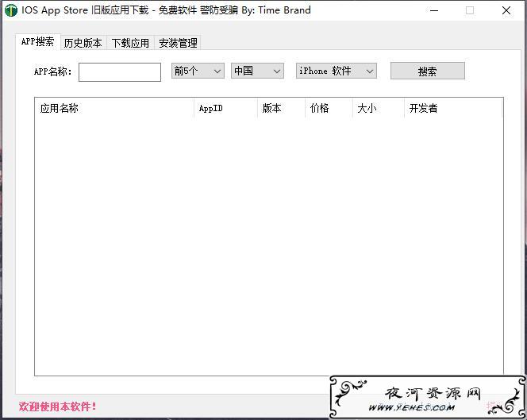Sort by the 应用名称 column header

point(114,108)
